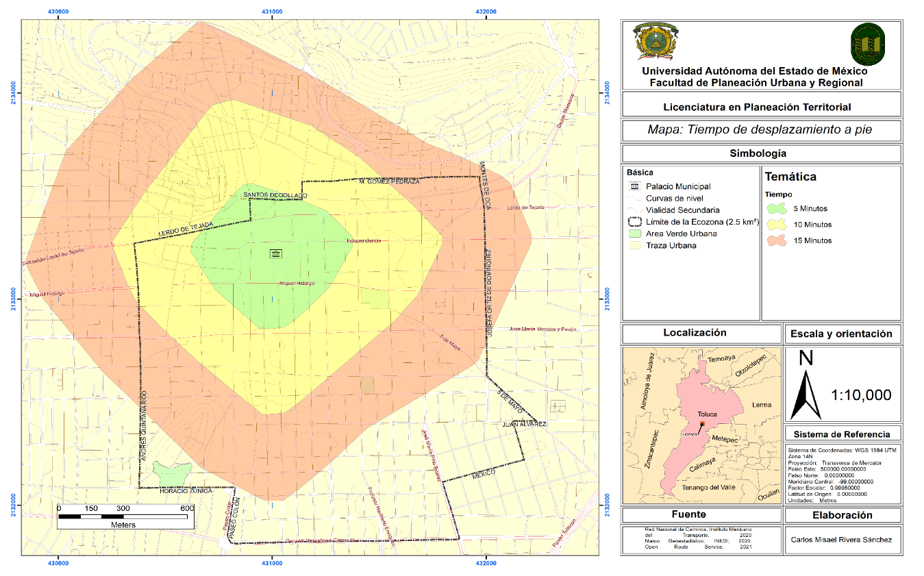Viewport: 924px width, 576px height.
Task: Click the M. GOMEZ PEDRAZA street label
Action: coord(389,181)
